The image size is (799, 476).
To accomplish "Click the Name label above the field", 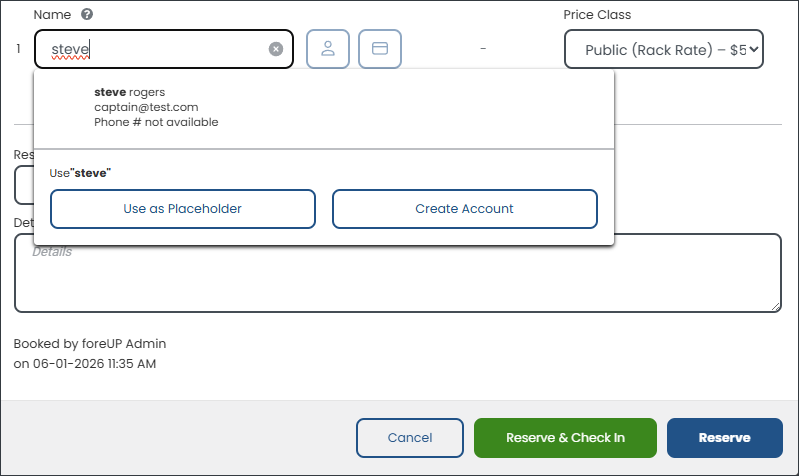I will (x=52, y=15).
